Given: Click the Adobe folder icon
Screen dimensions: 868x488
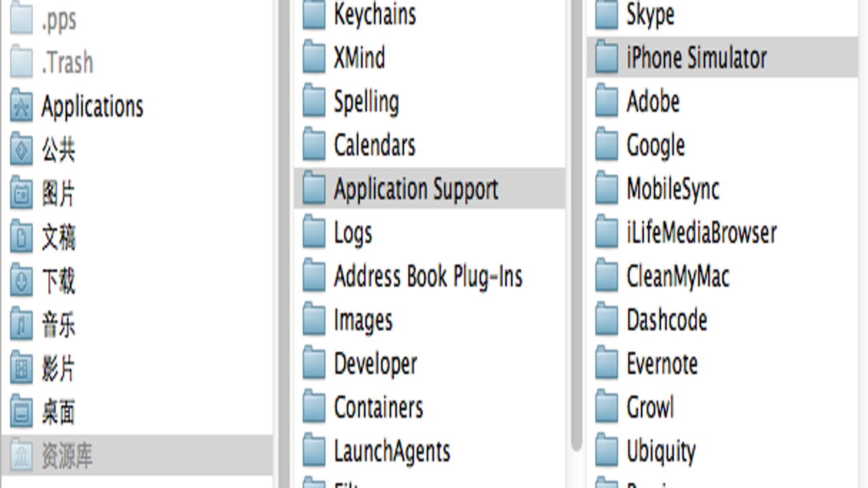Looking at the screenshot, I should click(x=607, y=102).
